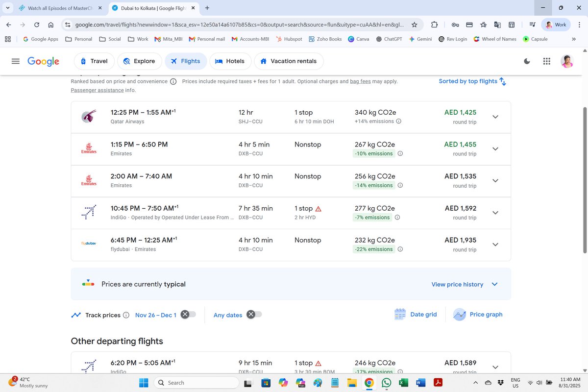Open the browser extensions puzzle icon
Screen dimensions: 588x392
[x=435, y=24]
